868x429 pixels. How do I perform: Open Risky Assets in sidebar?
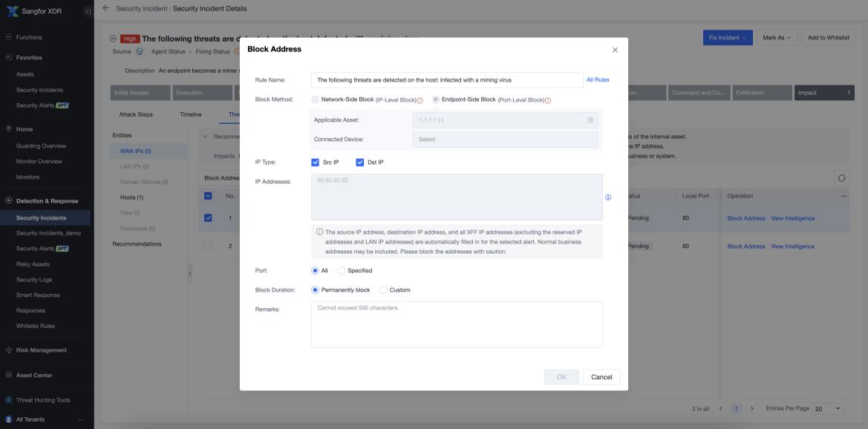33,264
